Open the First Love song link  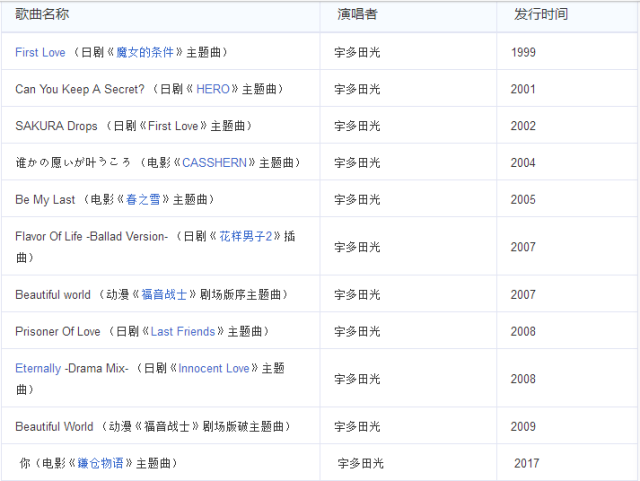40,52
